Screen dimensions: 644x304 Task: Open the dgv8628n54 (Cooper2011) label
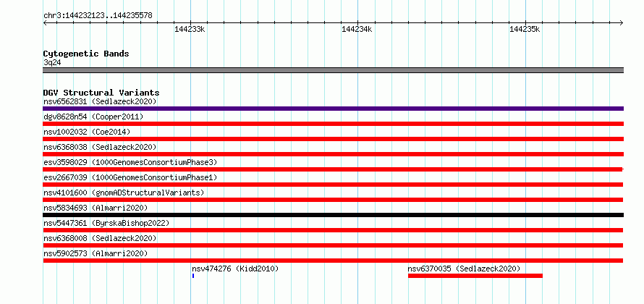93,117
